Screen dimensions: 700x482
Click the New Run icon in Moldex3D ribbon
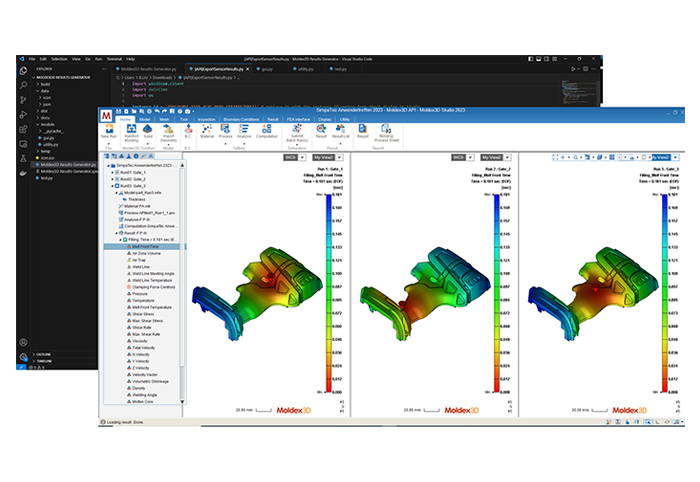[109, 131]
